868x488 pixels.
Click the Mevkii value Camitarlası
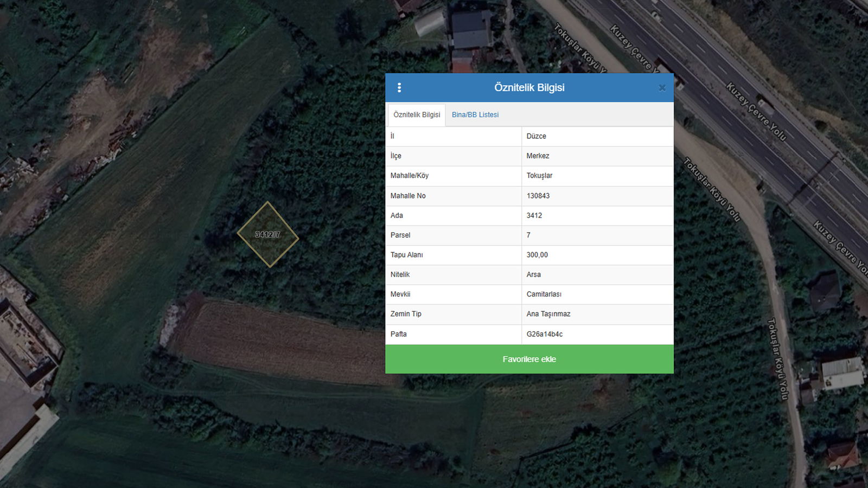(544, 294)
